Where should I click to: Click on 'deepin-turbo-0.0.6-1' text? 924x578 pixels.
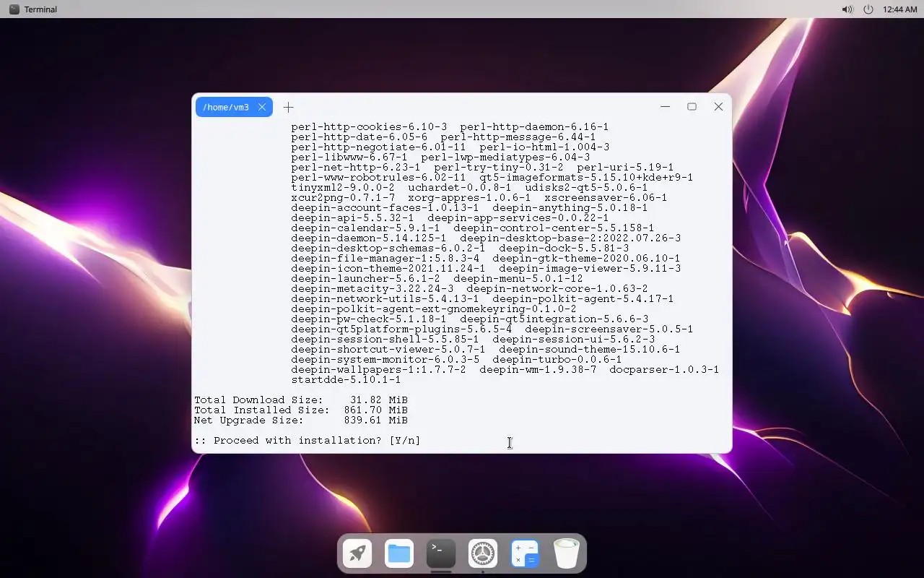[557, 359]
